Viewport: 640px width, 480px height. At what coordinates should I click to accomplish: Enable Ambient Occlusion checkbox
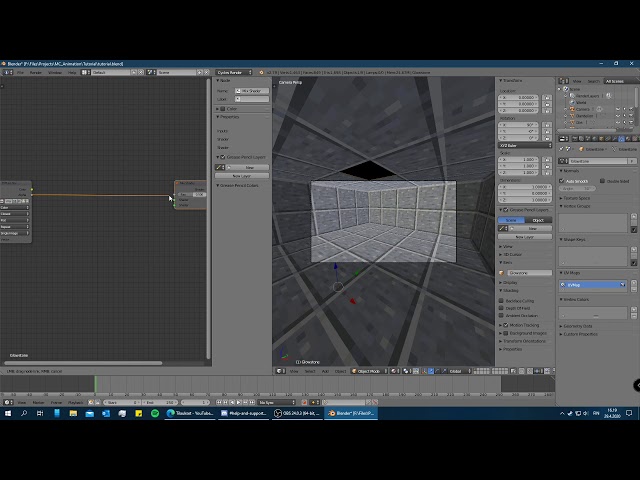(501, 316)
